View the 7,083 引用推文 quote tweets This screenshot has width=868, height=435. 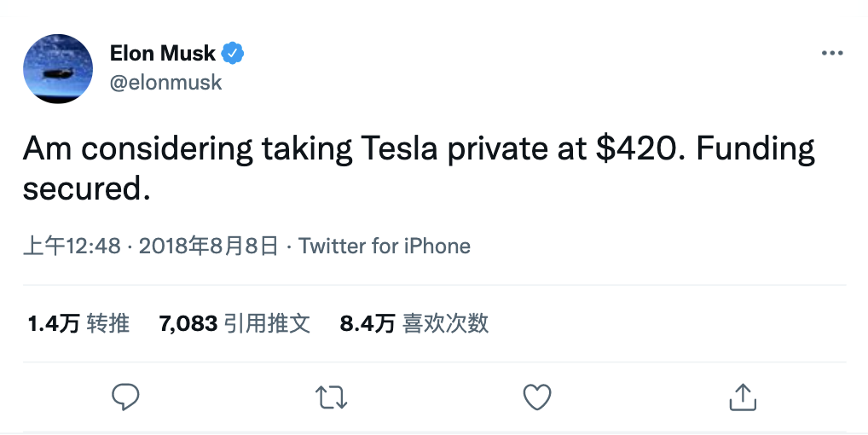pos(234,323)
